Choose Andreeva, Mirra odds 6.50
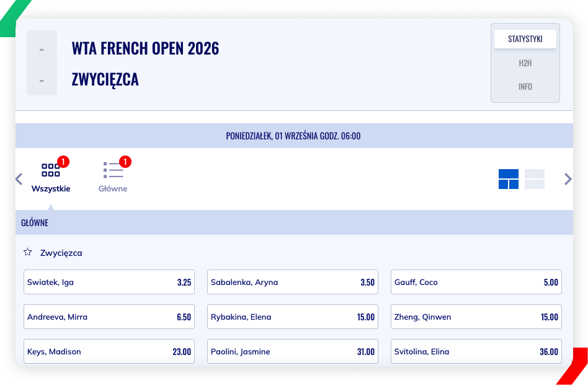This screenshot has height=386, width=588. pyautogui.click(x=109, y=317)
